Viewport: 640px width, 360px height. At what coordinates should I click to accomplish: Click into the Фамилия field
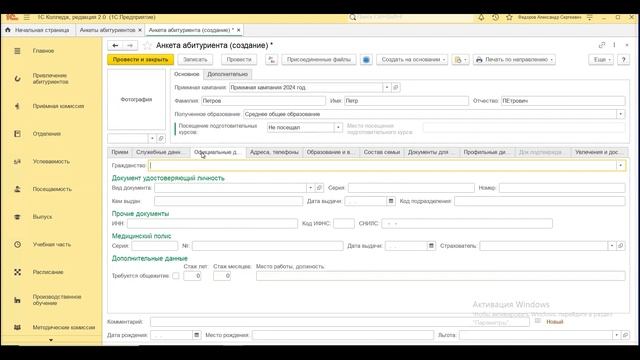tap(263, 101)
